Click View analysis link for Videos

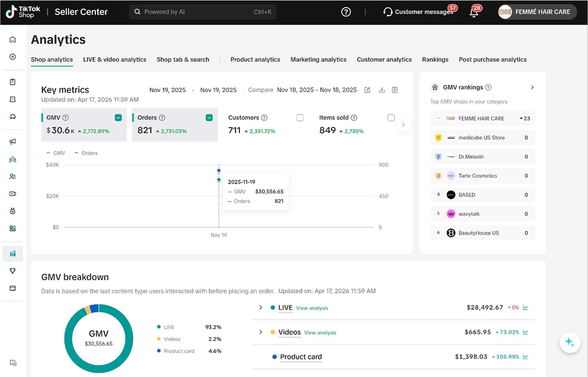(320, 332)
